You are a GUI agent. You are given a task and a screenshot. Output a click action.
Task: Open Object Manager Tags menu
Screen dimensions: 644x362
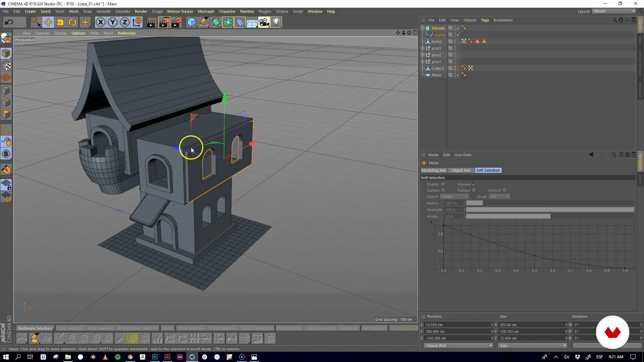click(x=485, y=20)
